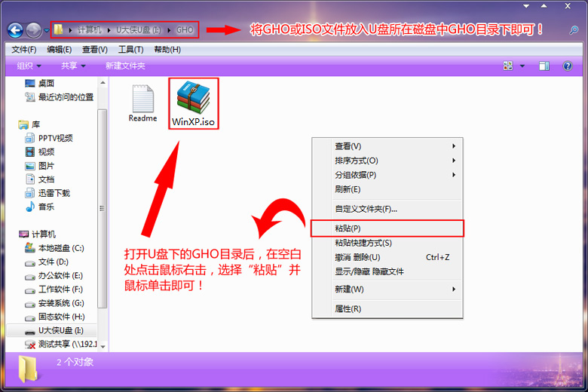The height and width of the screenshot is (392, 588).
Task: Click the folder icon in address bar
Action: point(59,29)
